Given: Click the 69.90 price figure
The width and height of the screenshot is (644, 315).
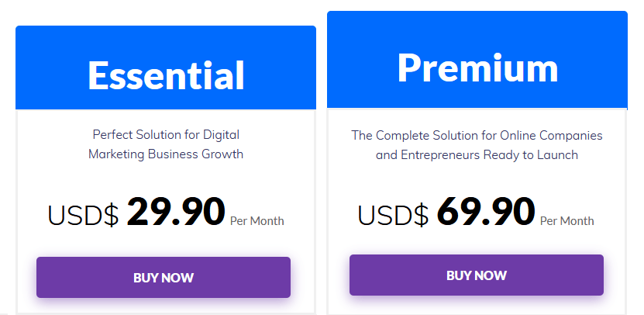Looking at the screenshot, I should [x=486, y=212].
